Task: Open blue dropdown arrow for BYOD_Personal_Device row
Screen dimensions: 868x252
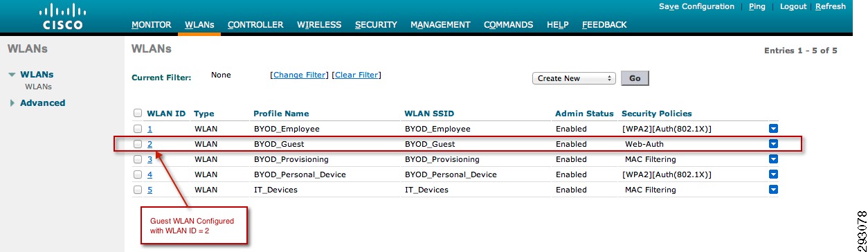Action: pyautogui.click(x=774, y=174)
